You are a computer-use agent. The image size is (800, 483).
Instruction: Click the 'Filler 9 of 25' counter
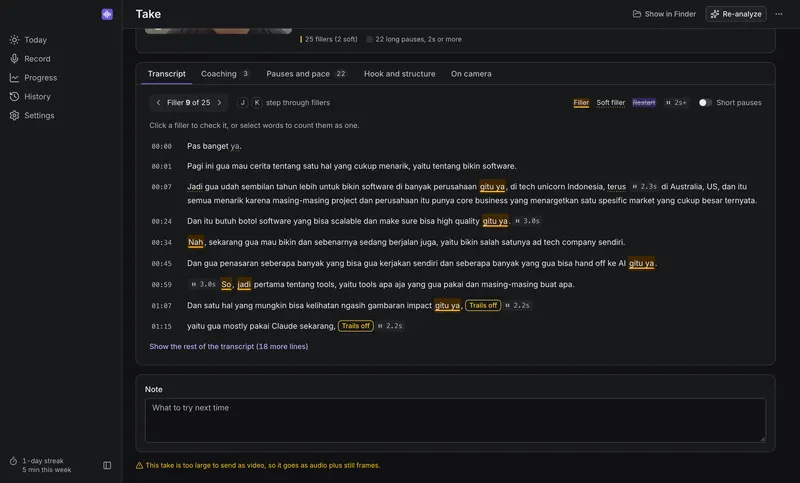(188, 103)
